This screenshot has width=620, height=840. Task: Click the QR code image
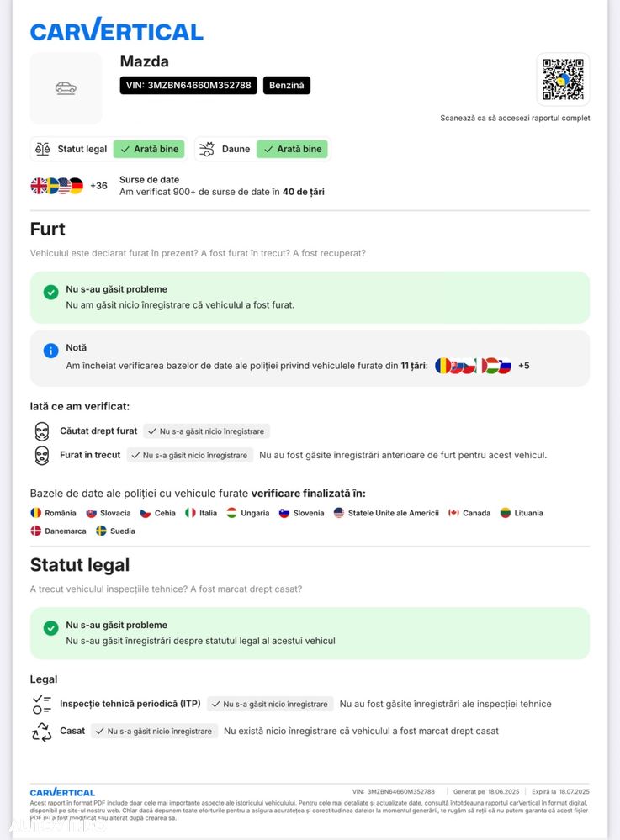pyautogui.click(x=563, y=79)
